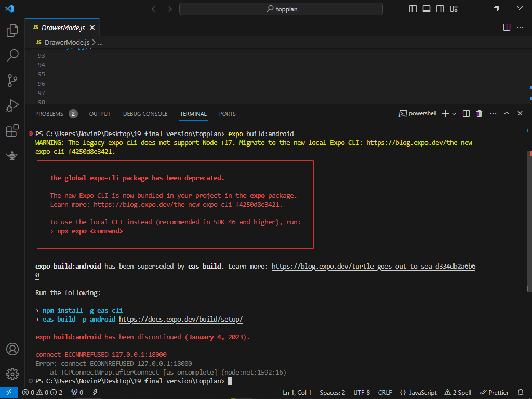Click the "eas build -p android" terminal text
The width and height of the screenshot is (532, 399).
79,320
